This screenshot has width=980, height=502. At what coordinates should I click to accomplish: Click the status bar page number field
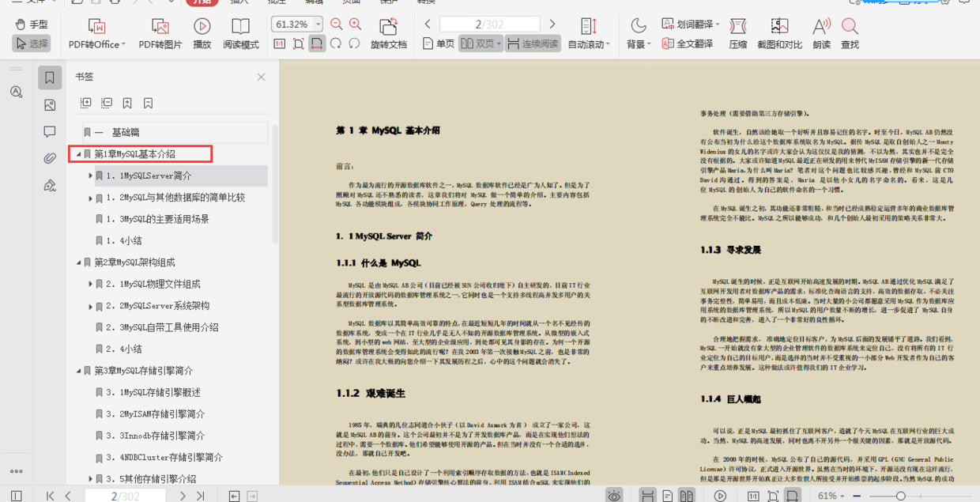pos(126,496)
